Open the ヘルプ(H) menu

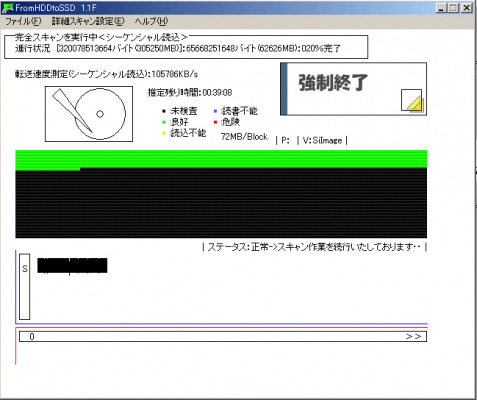(x=151, y=21)
